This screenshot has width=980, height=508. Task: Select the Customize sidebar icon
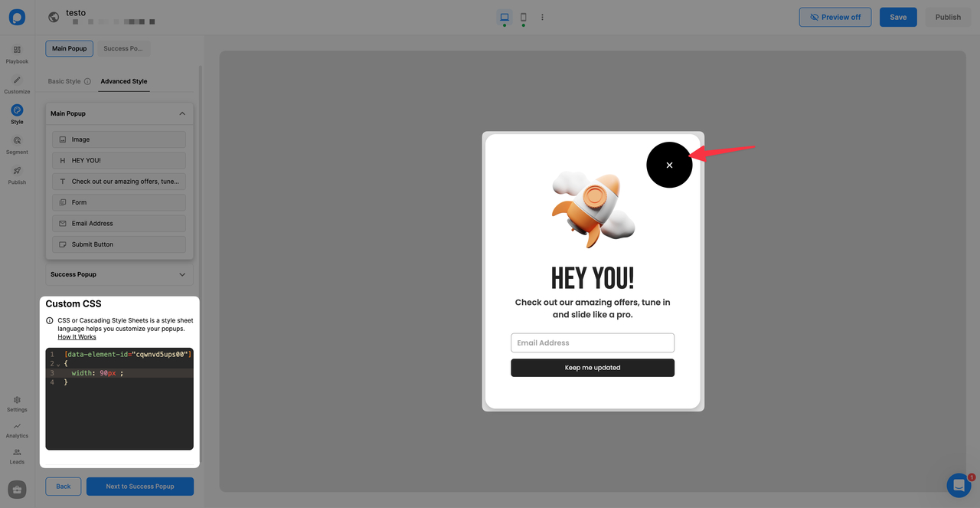tap(16, 83)
